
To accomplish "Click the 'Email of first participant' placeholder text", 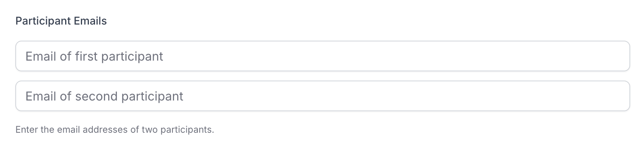I will coord(94,56).
